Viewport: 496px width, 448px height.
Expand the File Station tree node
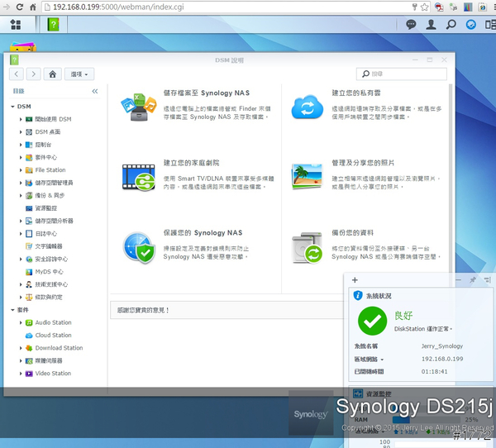coord(21,170)
